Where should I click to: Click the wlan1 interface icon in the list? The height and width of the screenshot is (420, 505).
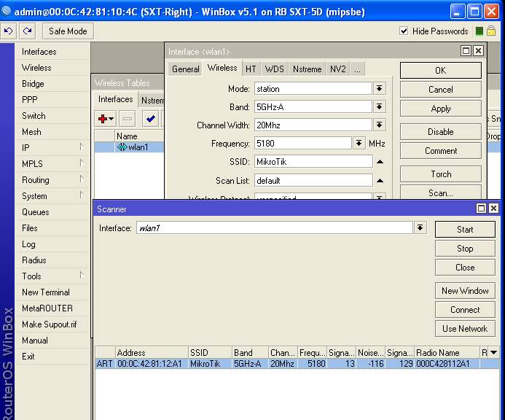click(x=122, y=147)
